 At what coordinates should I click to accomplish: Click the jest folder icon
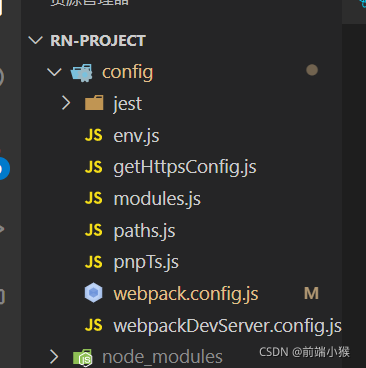coord(94,103)
